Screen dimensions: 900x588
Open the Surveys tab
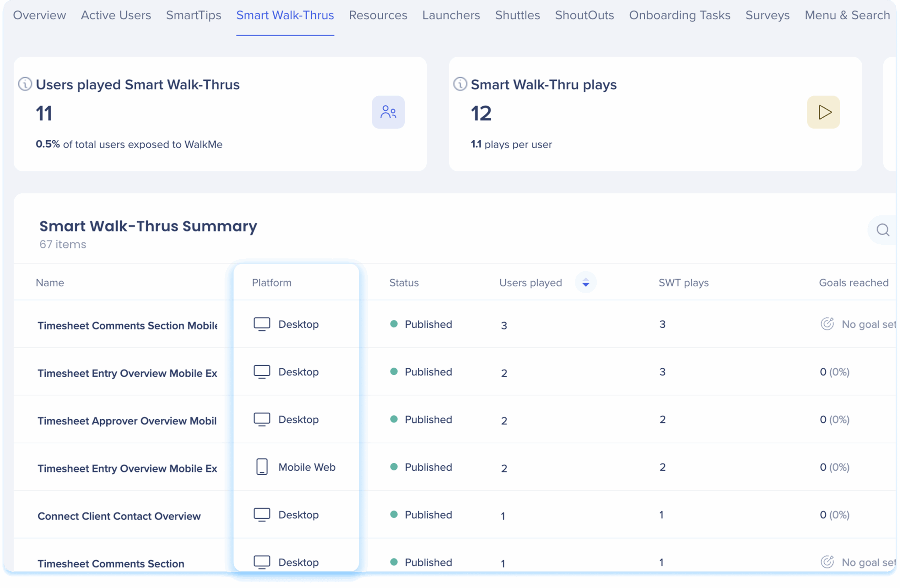[767, 15]
